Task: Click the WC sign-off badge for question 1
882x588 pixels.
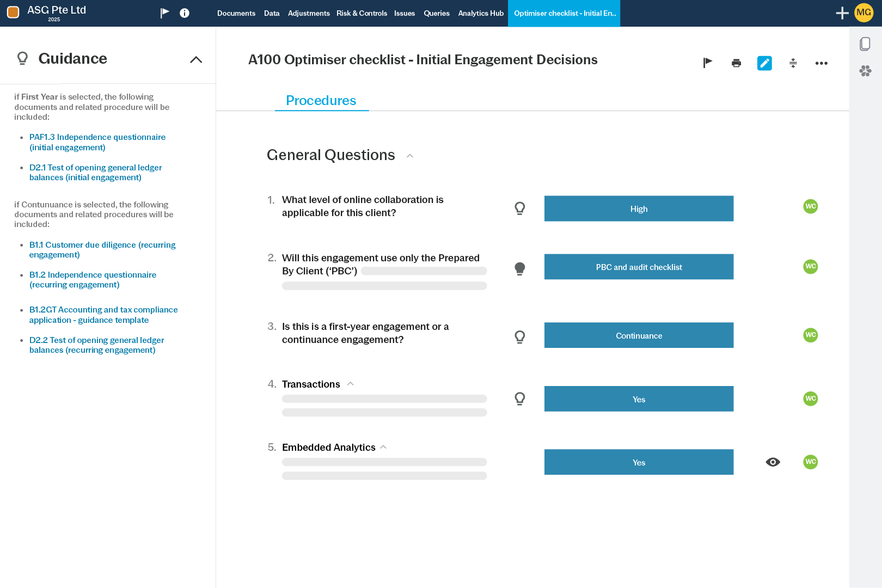Action: click(x=810, y=206)
